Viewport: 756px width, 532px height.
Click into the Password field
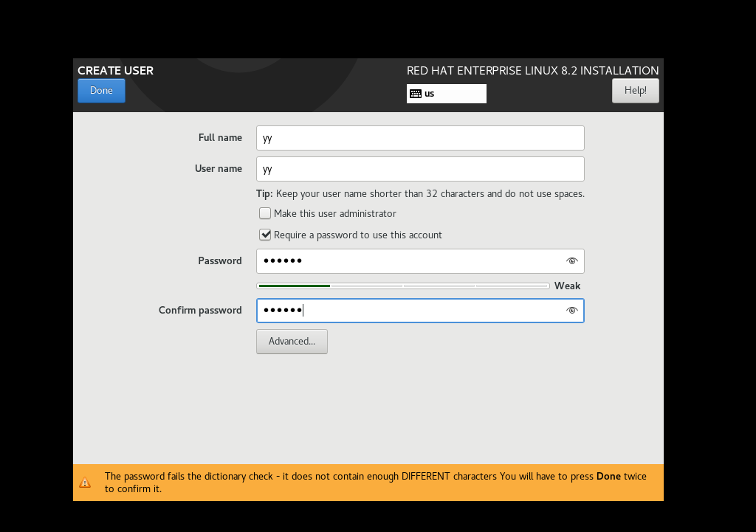(x=420, y=260)
